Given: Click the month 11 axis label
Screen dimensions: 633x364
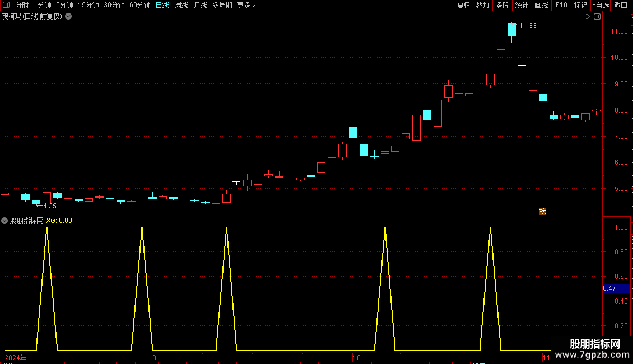Looking at the screenshot, I should (x=546, y=358).
